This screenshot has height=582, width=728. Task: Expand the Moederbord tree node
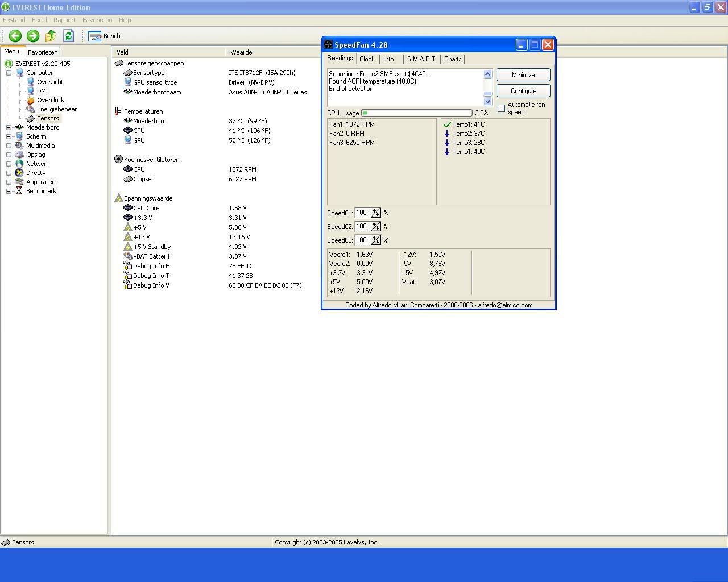tap(9, 127)
